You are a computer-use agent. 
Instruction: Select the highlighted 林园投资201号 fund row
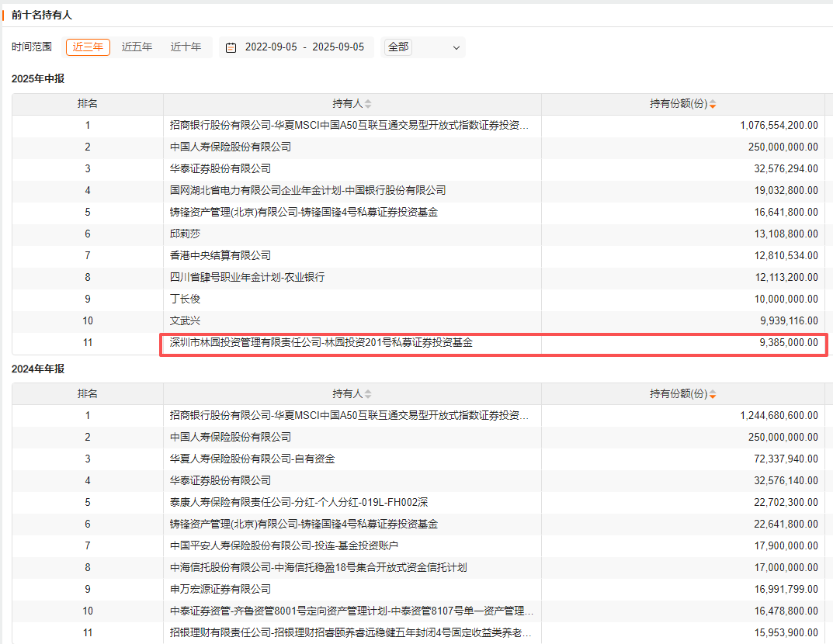tap(321, 342)
